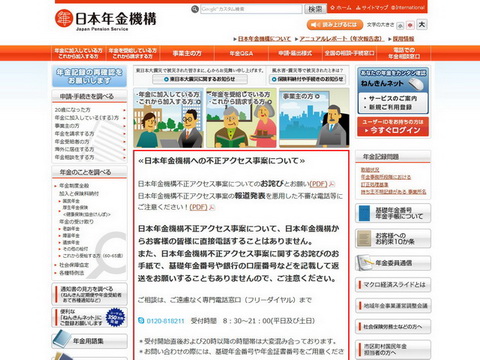
Task: Set text size to medium (中)
Action: [410, 25]
